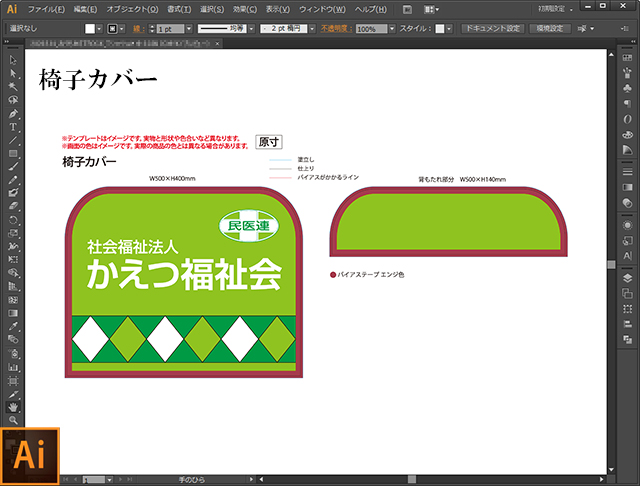The image size is (640, 486).
Task: Open the Stroke panel icon
Action: [x=627, y=171]
